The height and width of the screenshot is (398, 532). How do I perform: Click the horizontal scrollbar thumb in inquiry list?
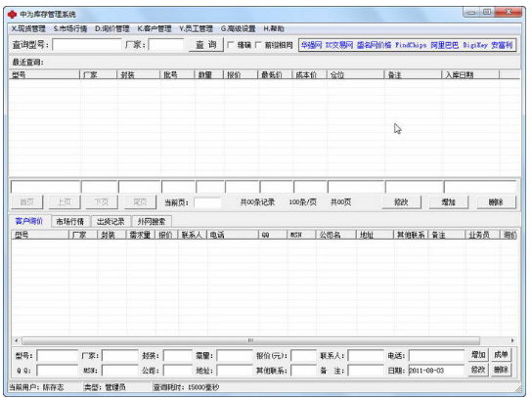coord(250,340)
